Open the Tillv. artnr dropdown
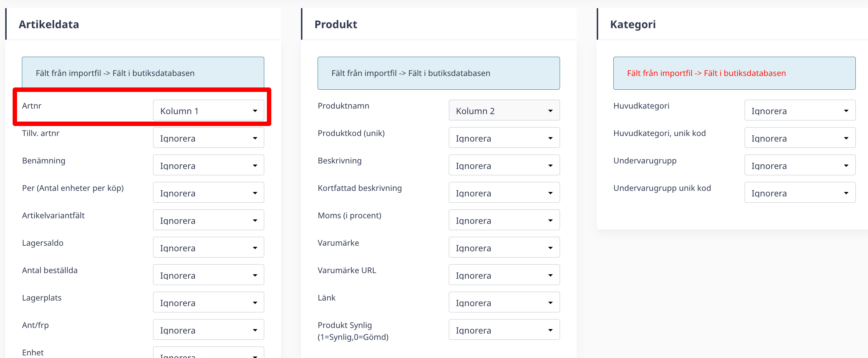 click(208, 137)
